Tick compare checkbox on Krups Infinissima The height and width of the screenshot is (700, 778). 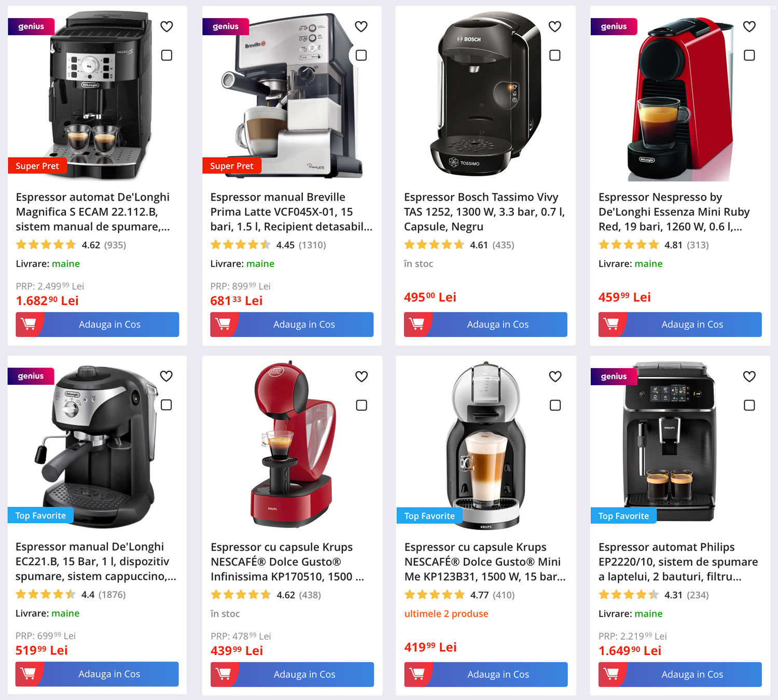pyautogui.click(x=362, y=405)
